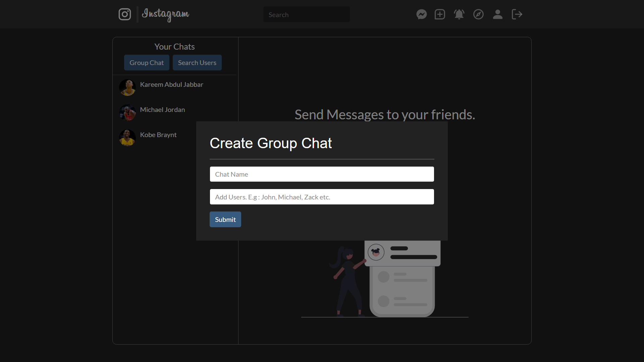Click Kobe Braynt's avatar

[x=127, y=137]
